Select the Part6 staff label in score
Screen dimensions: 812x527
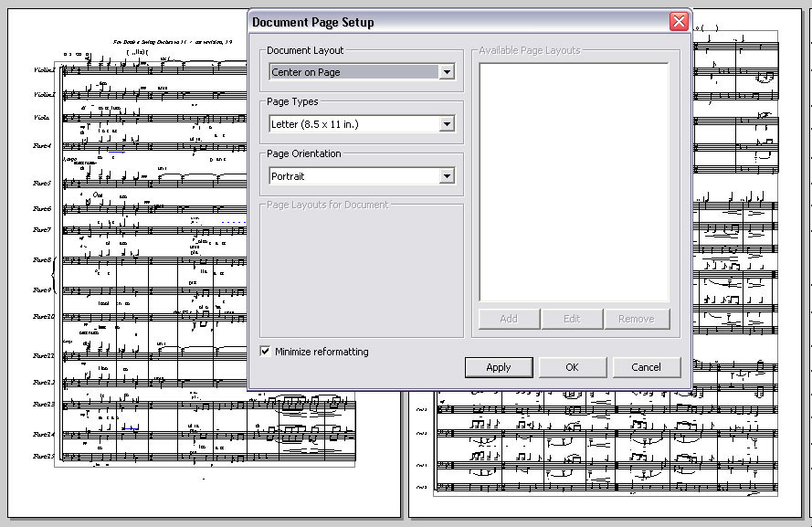point(42,208)
